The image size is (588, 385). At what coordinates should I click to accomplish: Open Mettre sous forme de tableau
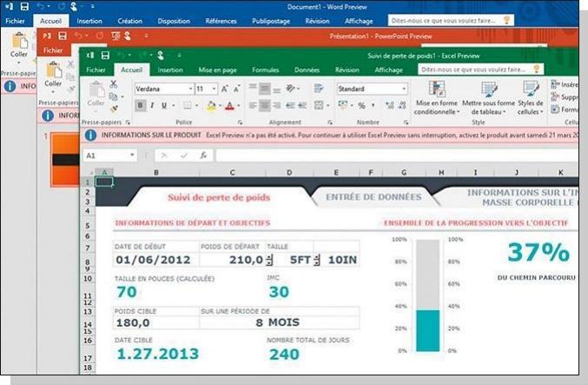click(x=489, y=98)
